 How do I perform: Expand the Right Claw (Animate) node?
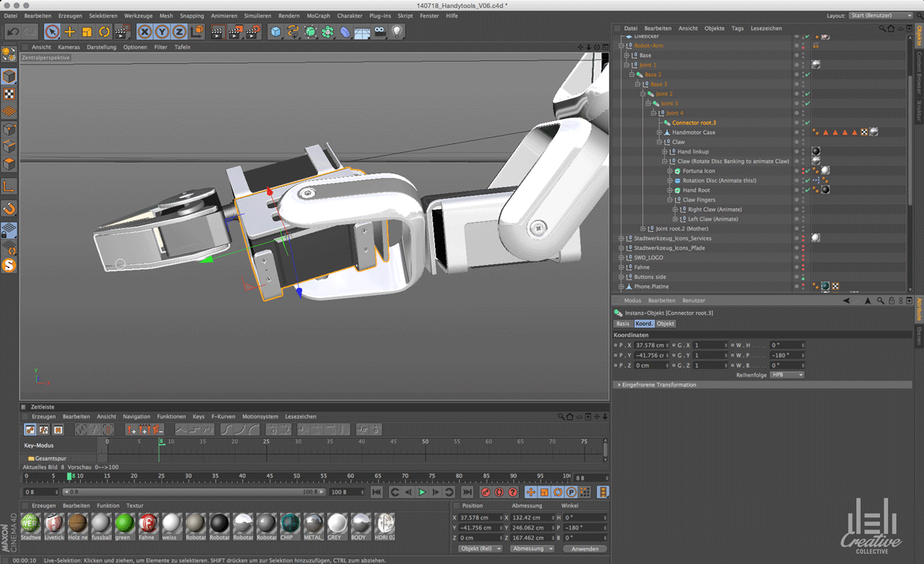tap(675, 210)
